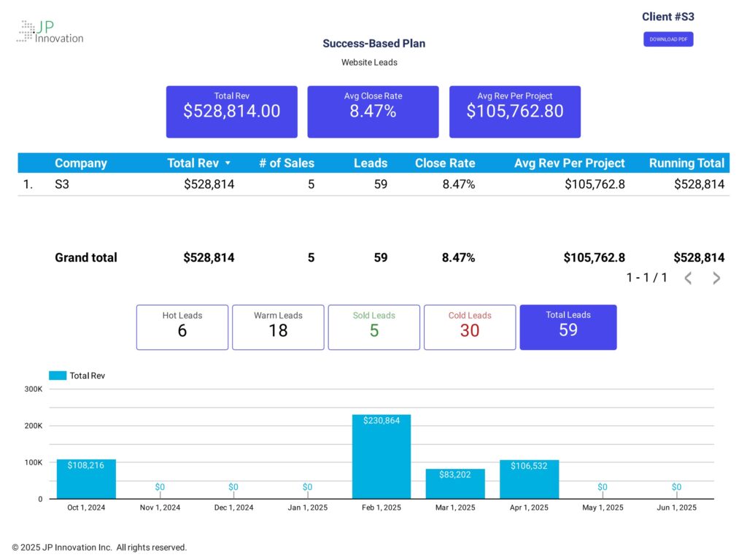Click the Oct 1, 2024 revenue bar
The height and width of the screenshot is (560, 747).
pos(86,479)
